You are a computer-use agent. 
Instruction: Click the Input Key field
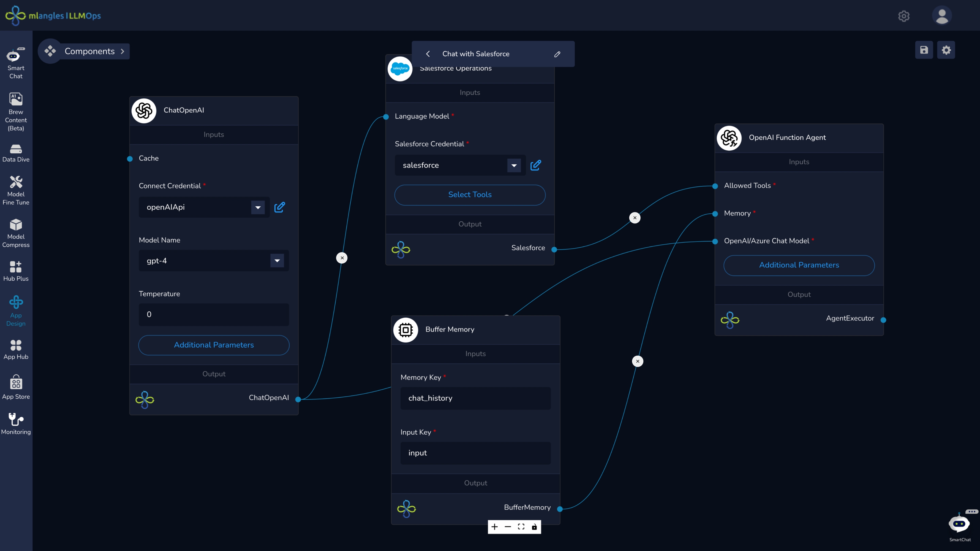(x=475, y=453)
